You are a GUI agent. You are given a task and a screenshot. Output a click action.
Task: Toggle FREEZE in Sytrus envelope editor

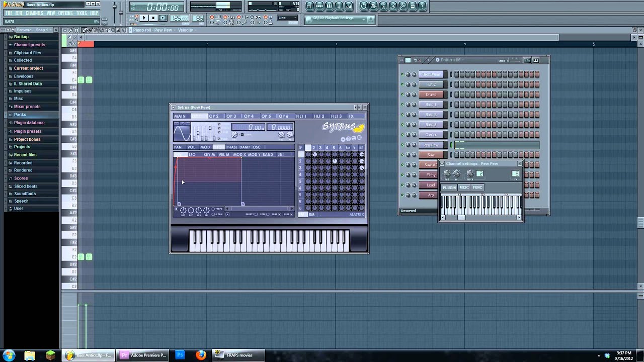[257, 215]
